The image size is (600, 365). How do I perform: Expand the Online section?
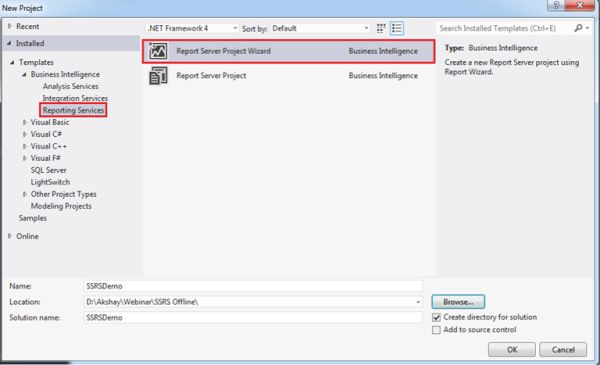point(10,236)
